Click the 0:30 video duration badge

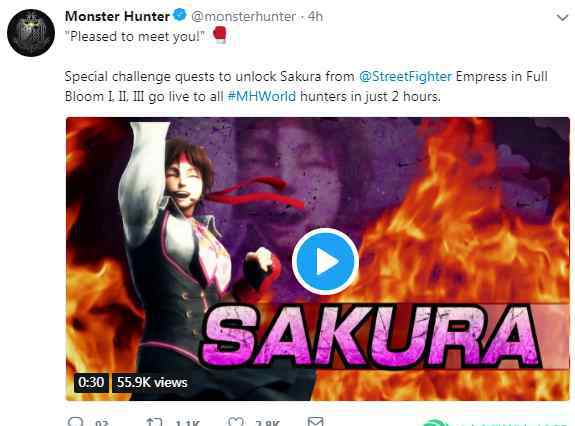91,382
